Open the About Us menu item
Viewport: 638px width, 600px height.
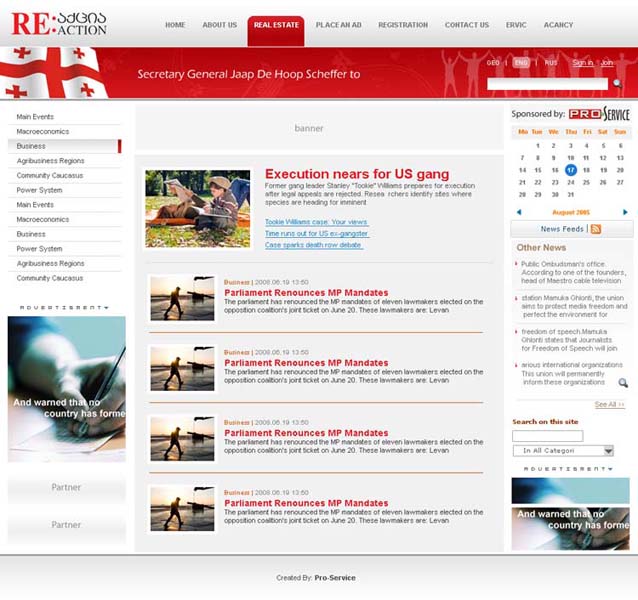coord(220,25)
